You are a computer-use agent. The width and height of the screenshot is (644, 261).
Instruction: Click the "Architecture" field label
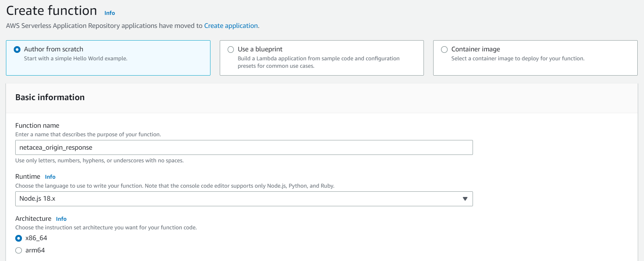click(x=33, y=219)
